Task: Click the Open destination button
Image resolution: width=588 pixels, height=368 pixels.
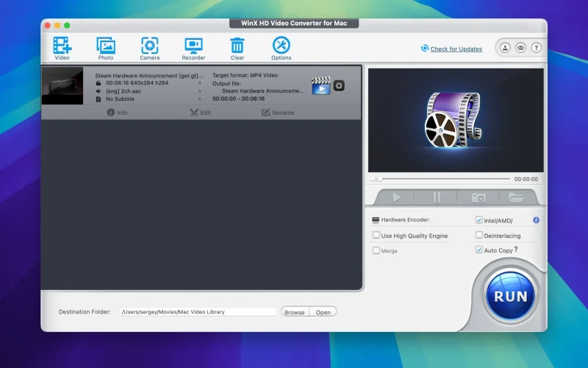Action: coord(323,312)
